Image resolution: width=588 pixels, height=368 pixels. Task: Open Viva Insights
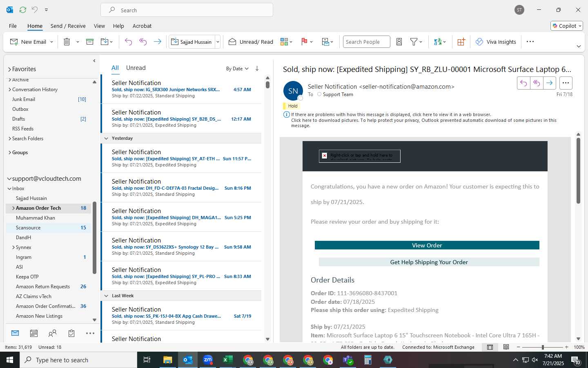496,42
